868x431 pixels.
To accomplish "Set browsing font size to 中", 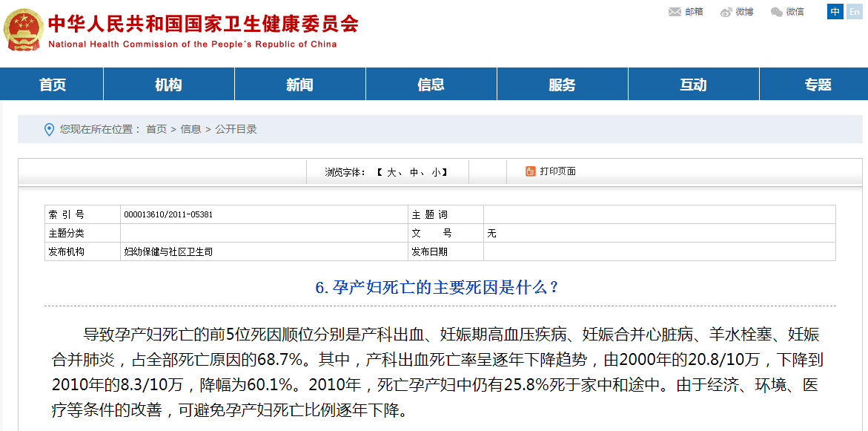I will [414, 172].
